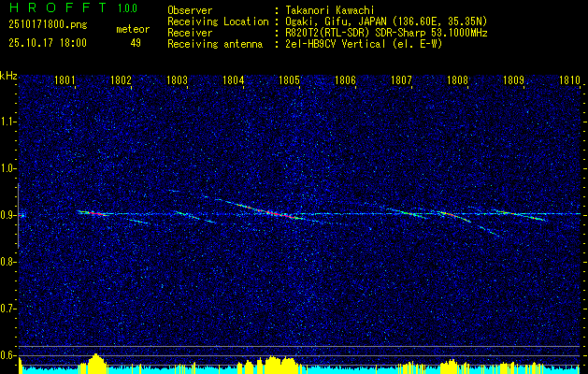The width and height of the screenshot is (588, 374).
Task: Click the yellow signal peaks below 1805
Action: (x=280, y=365)
